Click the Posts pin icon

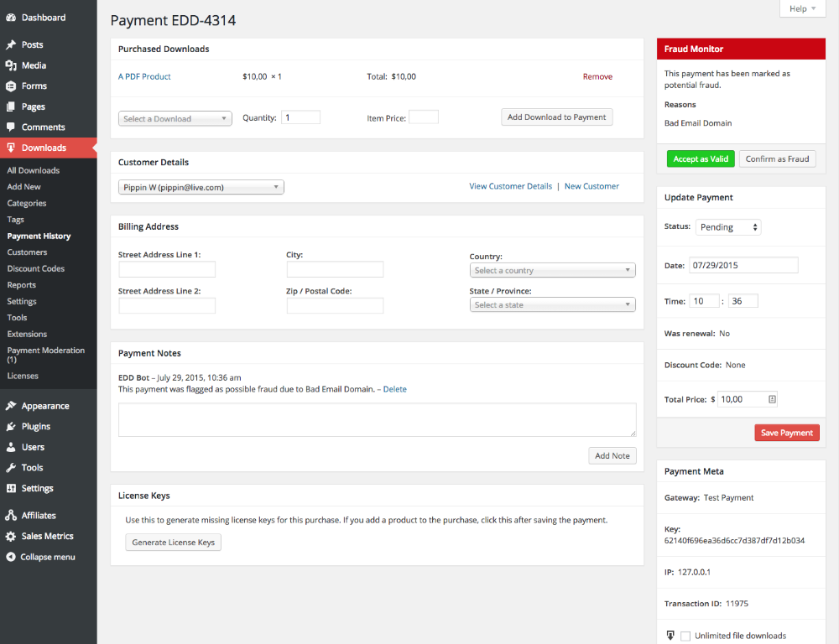[x=11, y=45]
